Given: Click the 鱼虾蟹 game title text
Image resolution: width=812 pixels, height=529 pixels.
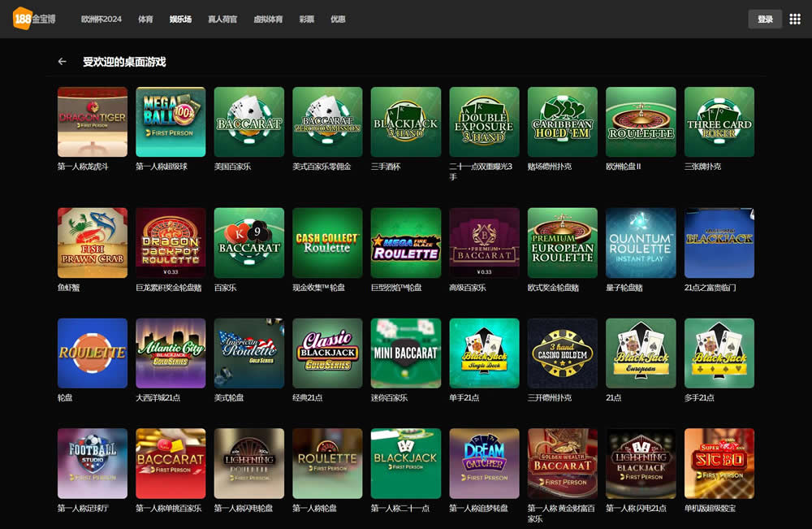Looking at the screenshot, I should pyautogui.click(x=68, y=288).
